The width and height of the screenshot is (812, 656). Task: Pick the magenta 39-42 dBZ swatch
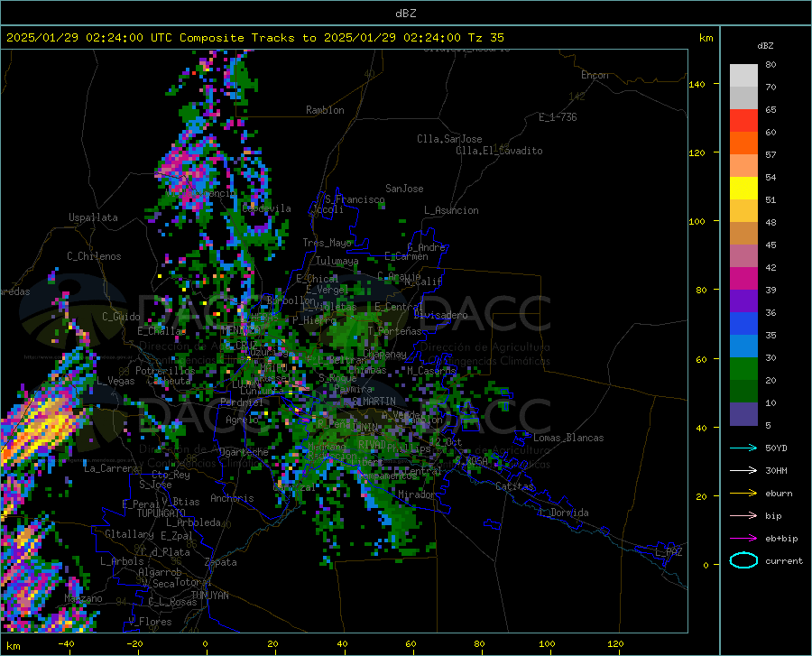pyautogui.click(x=743, y=279)
